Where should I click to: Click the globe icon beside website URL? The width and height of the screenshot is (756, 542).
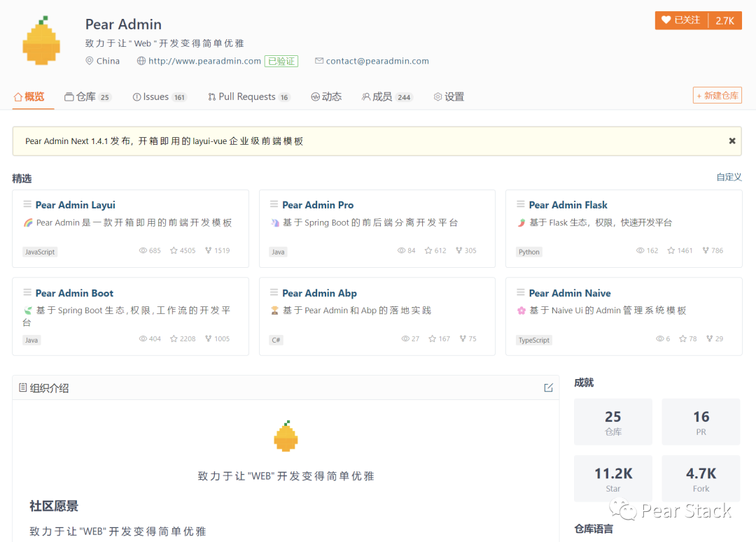141,61
